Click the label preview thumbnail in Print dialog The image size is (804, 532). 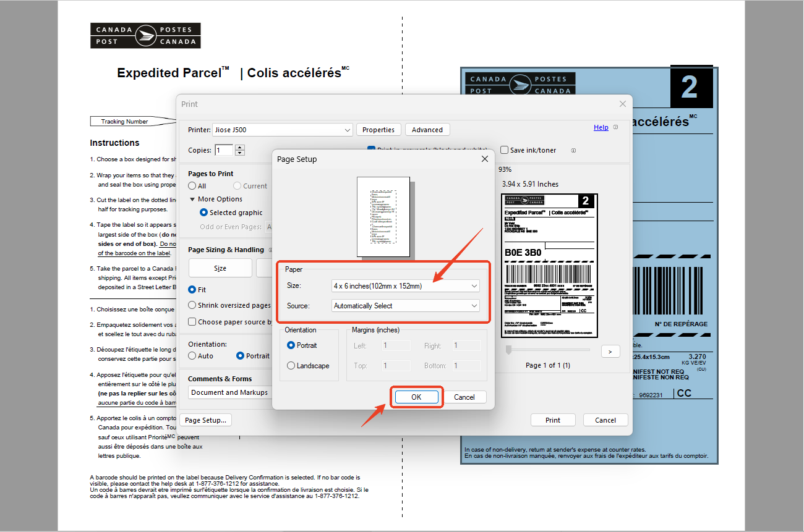coord(550,266)
